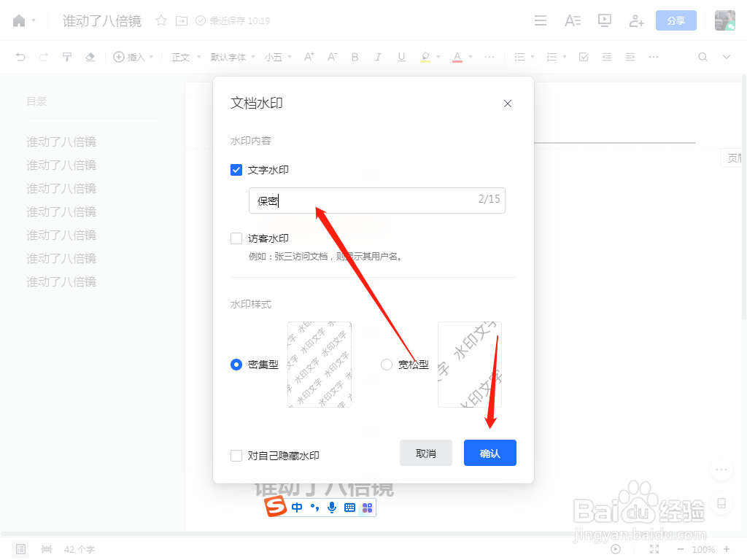Viewport: 747px width, 560px height.
Task: Zoom in with the plus icon
Action: click(x=727, y=549)
